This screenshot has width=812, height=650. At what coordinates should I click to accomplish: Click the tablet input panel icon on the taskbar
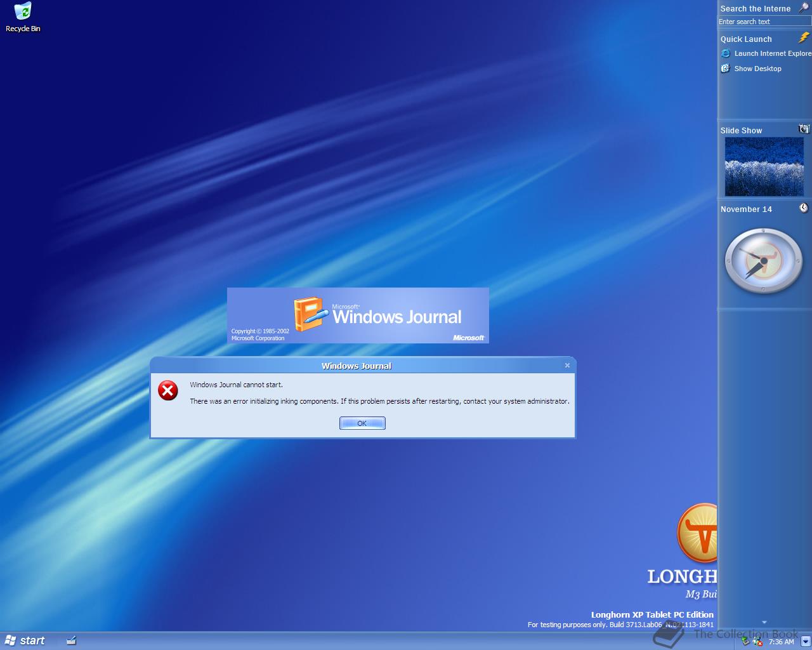pyautogui.click(x=72, y=640)
